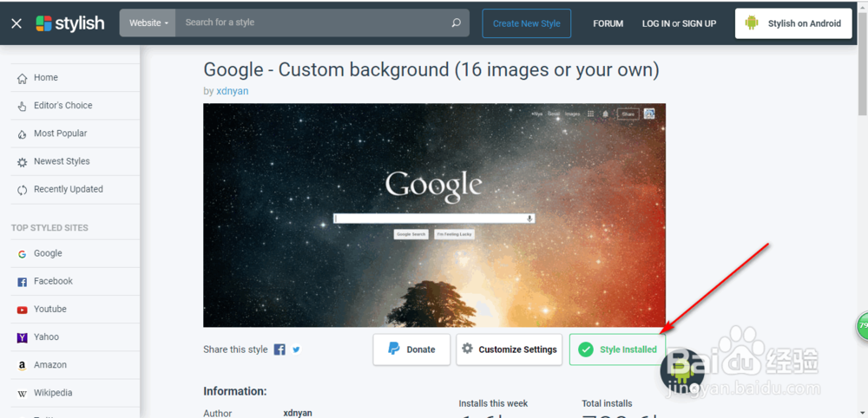Image resolution: width=868 pixels, height=418 pixels.
Task: Open the Stylish logo homepage
Action: (x=70, y=23)
